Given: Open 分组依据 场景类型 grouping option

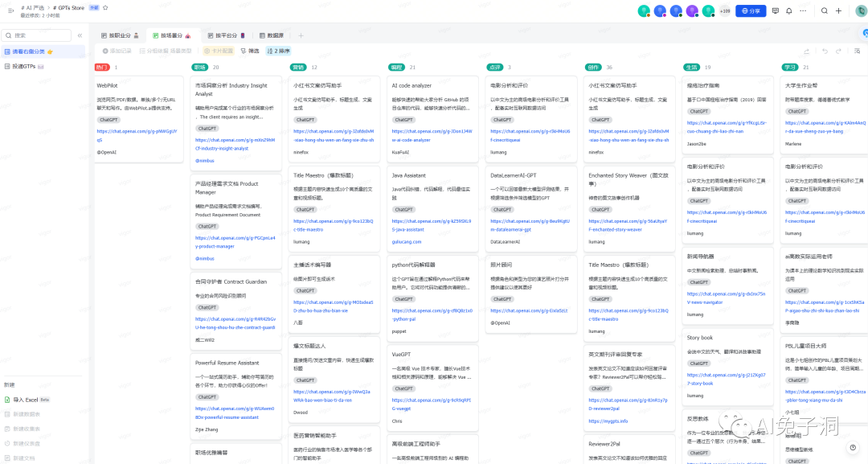Looking at the screenshot, I should click(166, 51).
